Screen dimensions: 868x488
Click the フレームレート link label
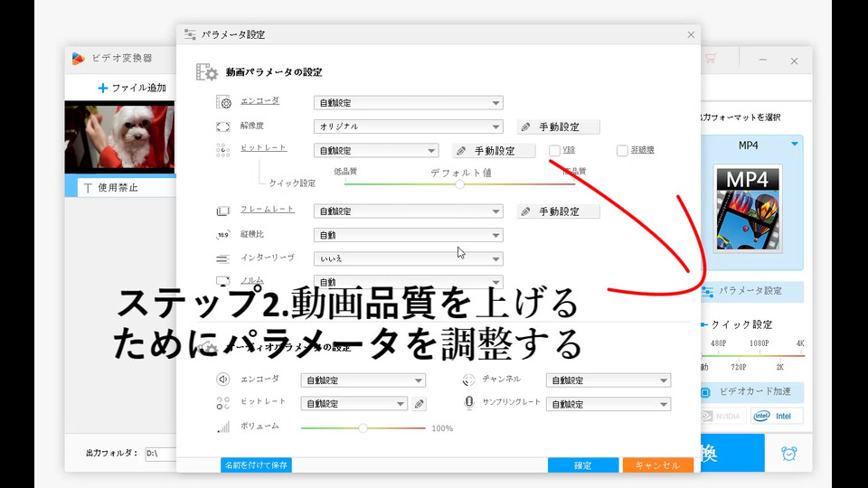tap(268, 209)
